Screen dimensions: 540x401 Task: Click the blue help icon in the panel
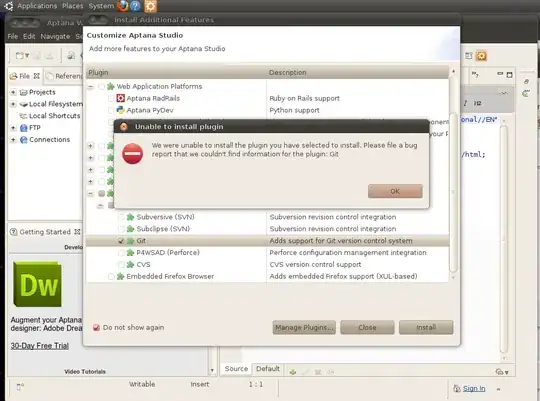pos(136,6)
